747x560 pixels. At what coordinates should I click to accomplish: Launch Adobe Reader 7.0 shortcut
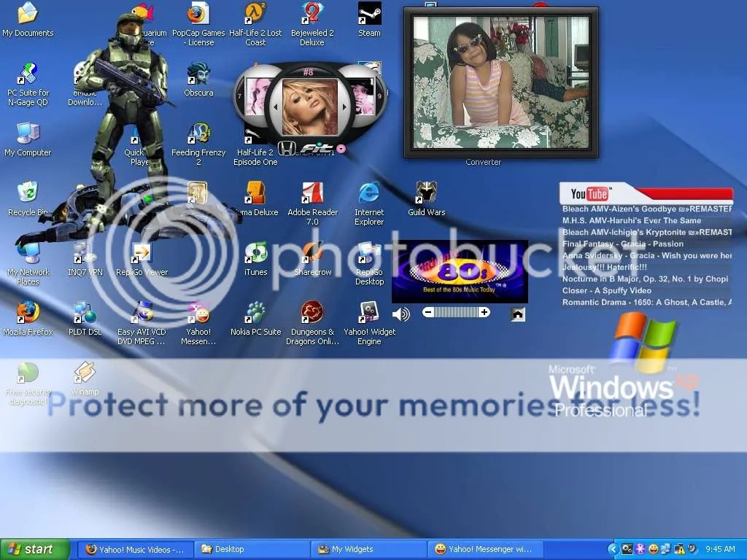point(312,203)
